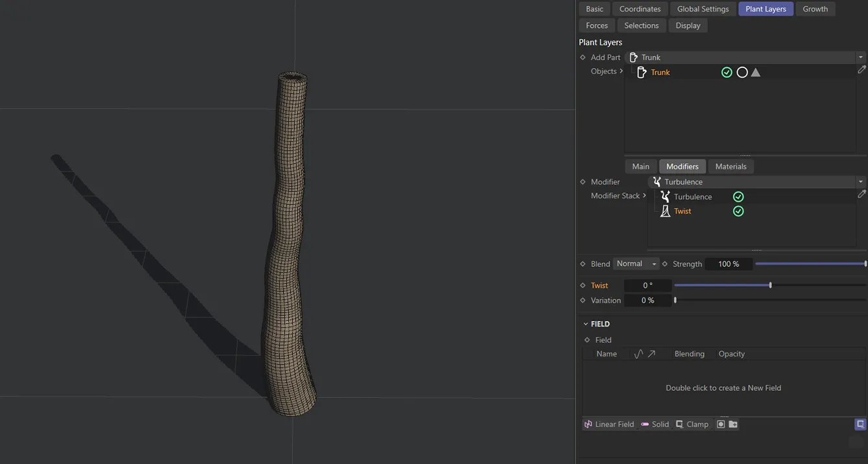Click the Solid field layer icon
The width and height of the screenshot is (868, 464).
pyautogui.click(x=645, y=424)
